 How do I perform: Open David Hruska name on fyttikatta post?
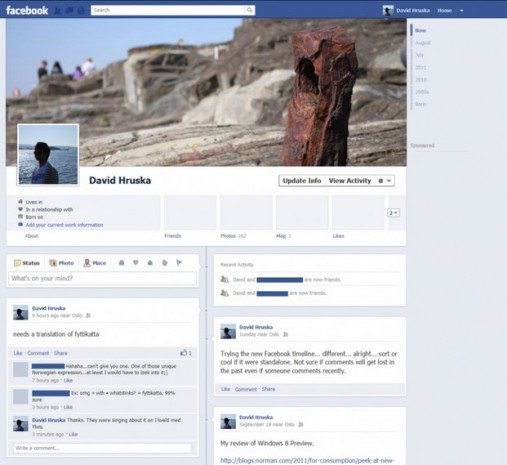49,308
